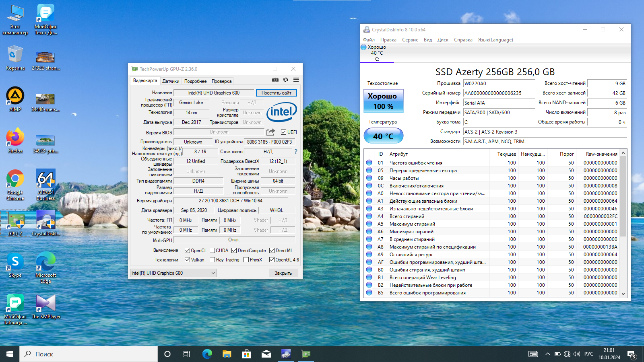Switch to the Проверка tab in GPU-Z
This screenshot has height=362, width=644.
click(x=222, y=81)
